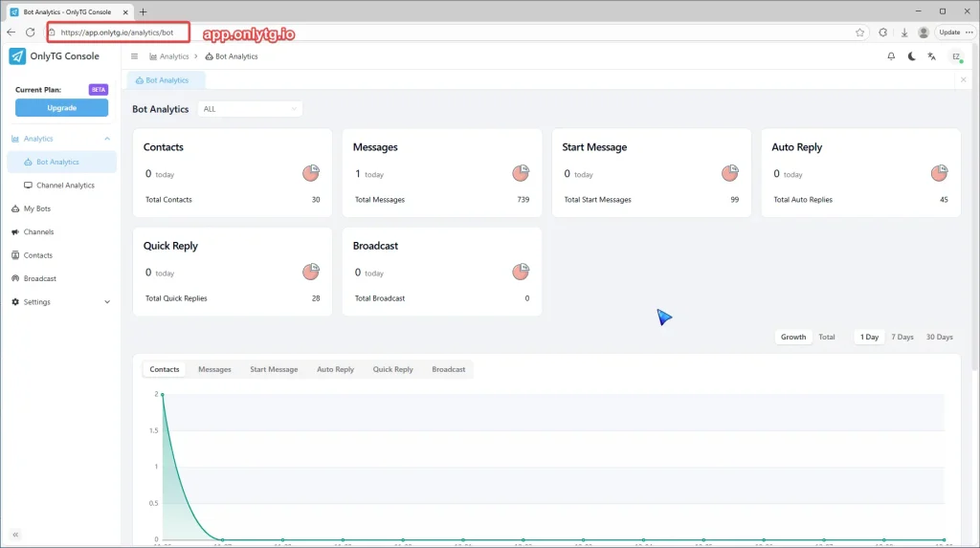Screen dimensions: 980x548
Task: Select the 30 Days range
Action: coord(940,337)
